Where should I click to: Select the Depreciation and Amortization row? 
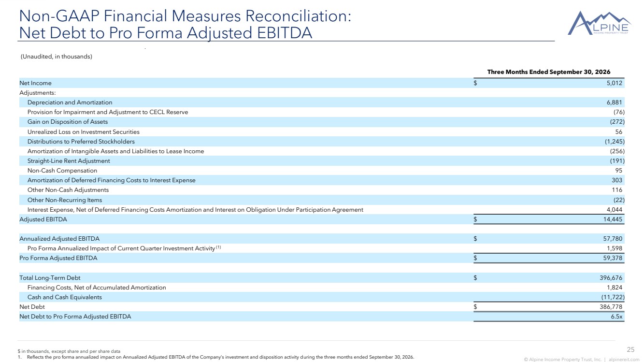[322, 102]
